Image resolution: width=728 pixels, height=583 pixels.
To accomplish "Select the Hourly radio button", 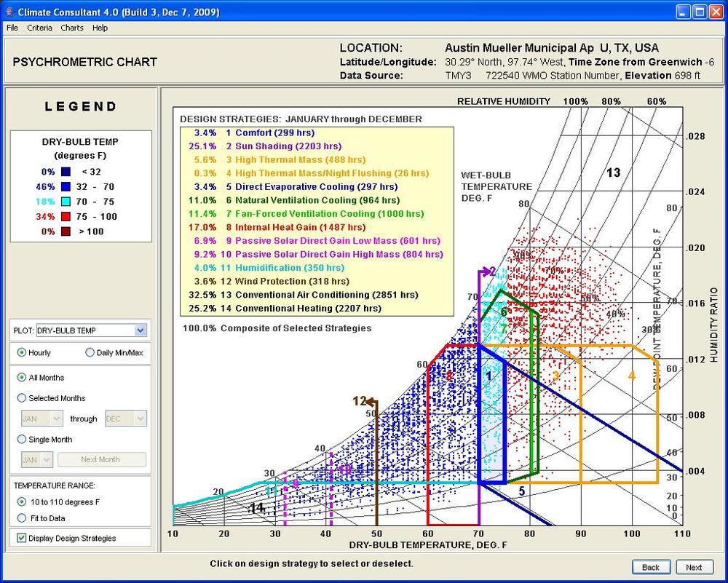I will (22, 353).
